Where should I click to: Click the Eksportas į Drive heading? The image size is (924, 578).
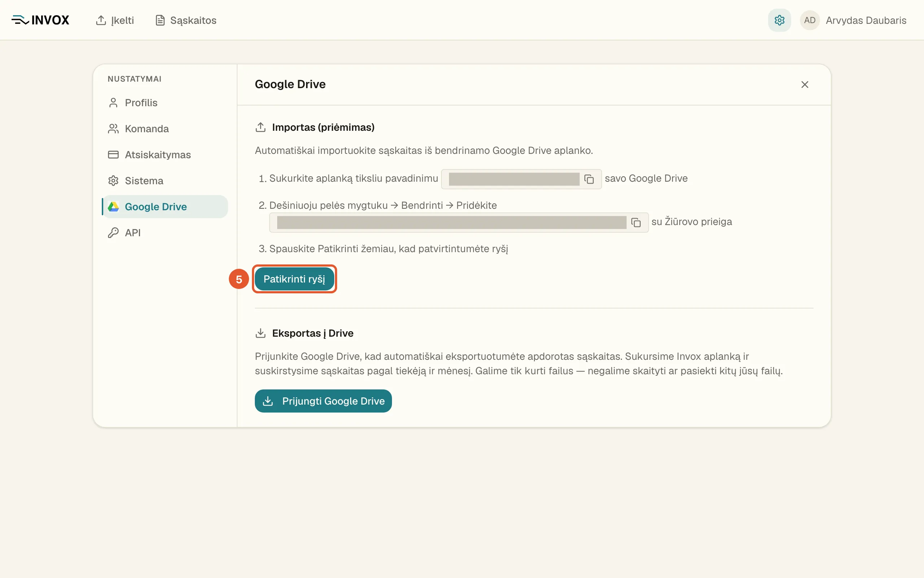[313, 333]
